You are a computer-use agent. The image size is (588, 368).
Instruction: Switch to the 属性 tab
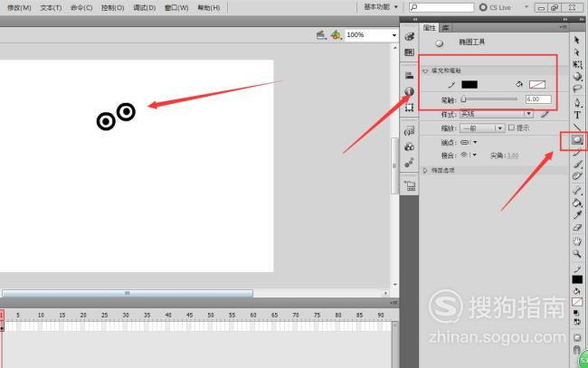pyautogui.click(x=430, y=28)
